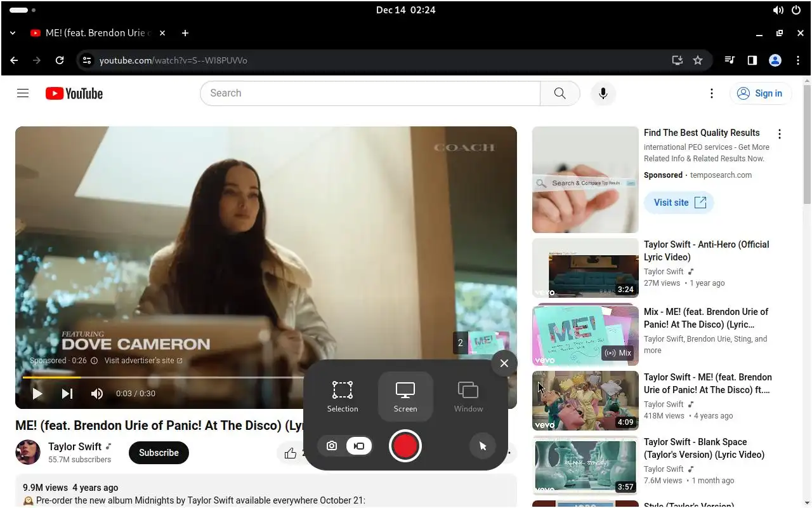Skip to next video
Screen dimensions: 812x508
67,394
